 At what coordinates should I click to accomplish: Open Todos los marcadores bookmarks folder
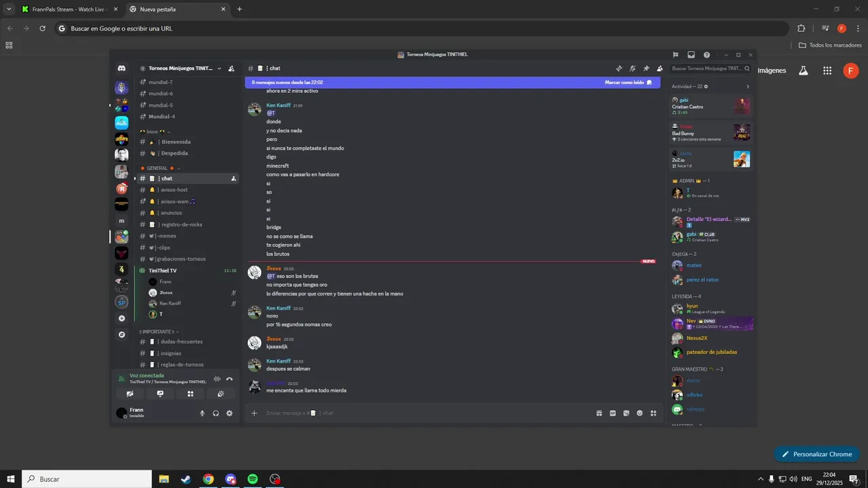click(830, 45)
